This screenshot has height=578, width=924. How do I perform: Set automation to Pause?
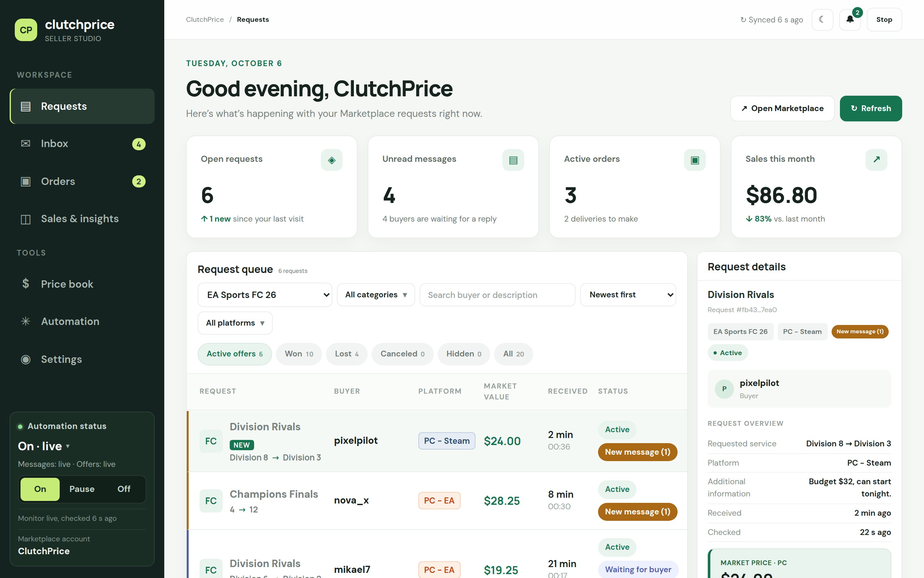pyautogui.click(x=82, y=489)
